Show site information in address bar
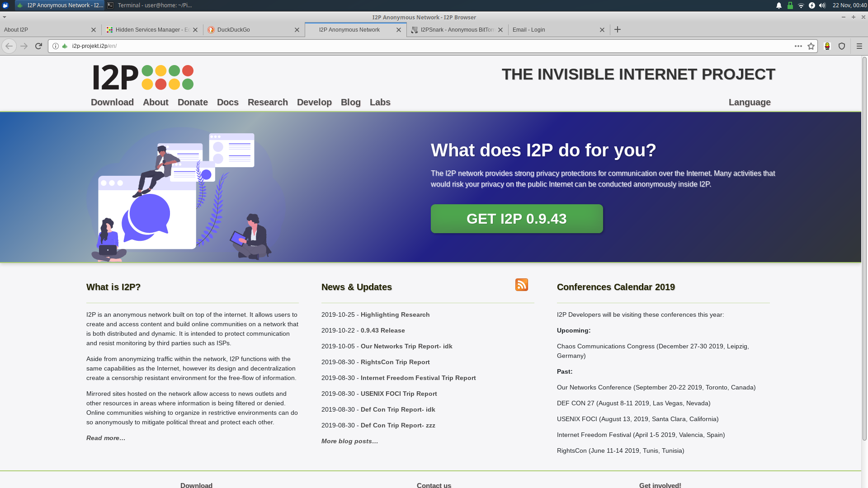 click(x=56, y=46)
